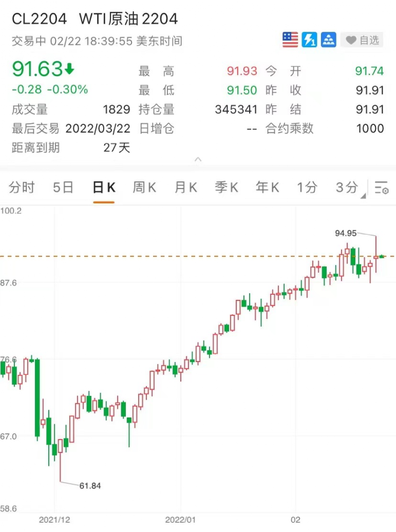396x532 pixels.
Task: Tap the US flag market icon
Action: 290,40
